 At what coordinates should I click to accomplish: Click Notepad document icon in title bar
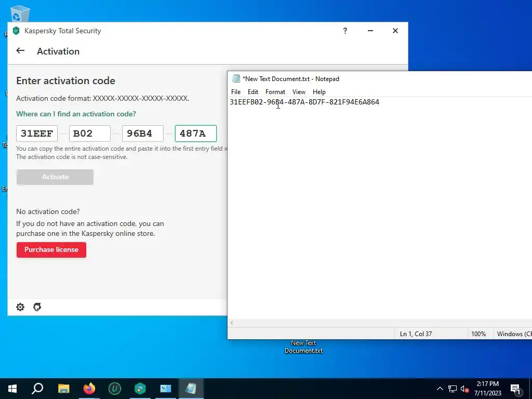236,79
